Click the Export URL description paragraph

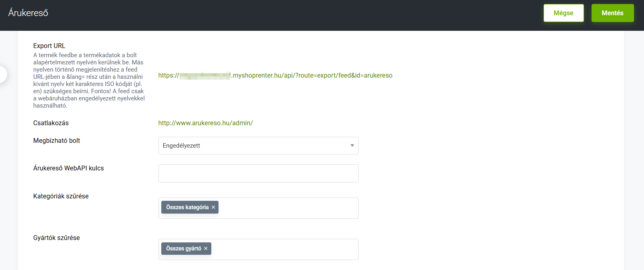coord(89,80)
